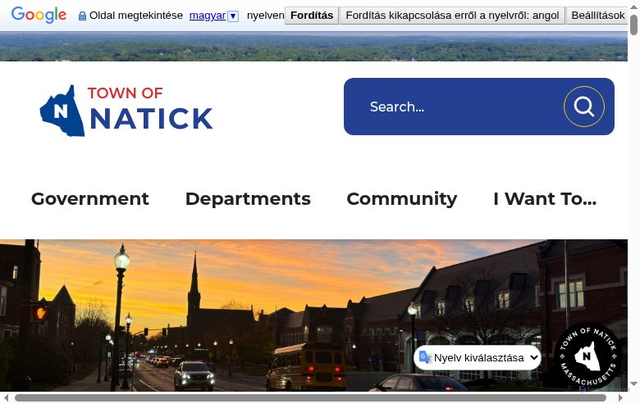The height and width of the screenshot is (404, 640).
Task: Open the magyar language dropdown arrow
Action: (233, 16)
